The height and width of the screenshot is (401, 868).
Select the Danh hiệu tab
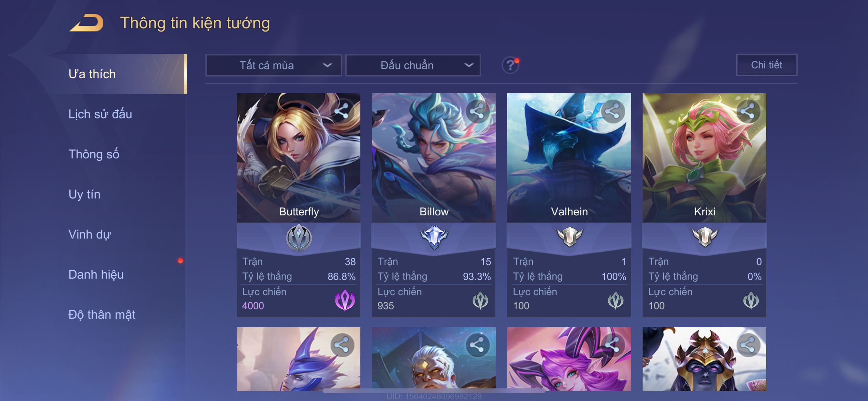(x=96, y=274)
